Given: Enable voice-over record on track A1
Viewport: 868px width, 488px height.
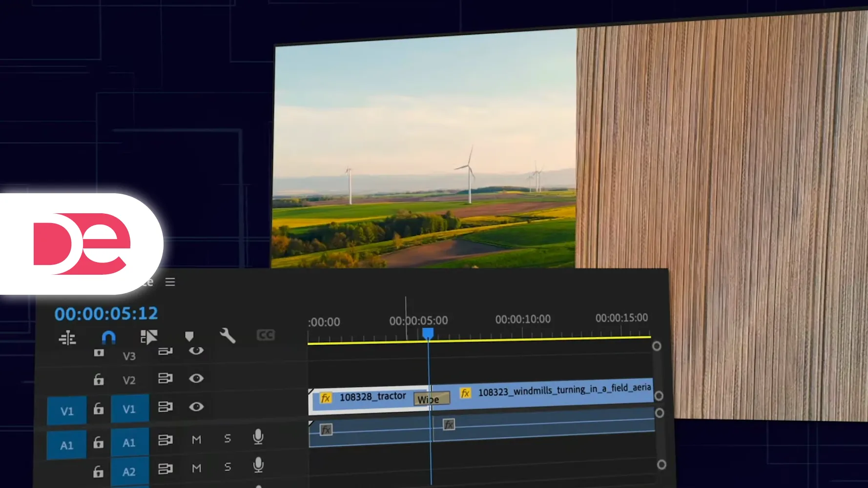Looking at the screenshot, I should [258, 437].
